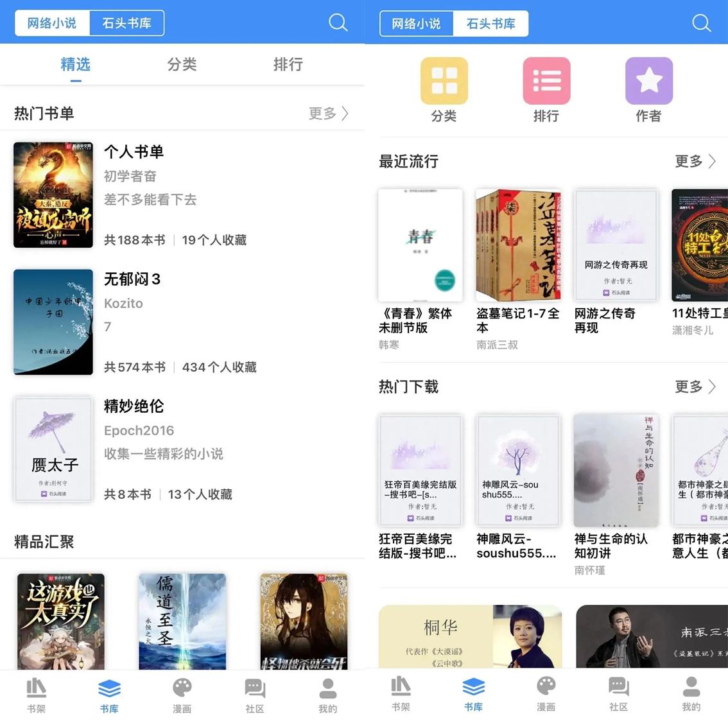
Task: Open the 漫画 comics palette icon
Action: pos(182,693)
